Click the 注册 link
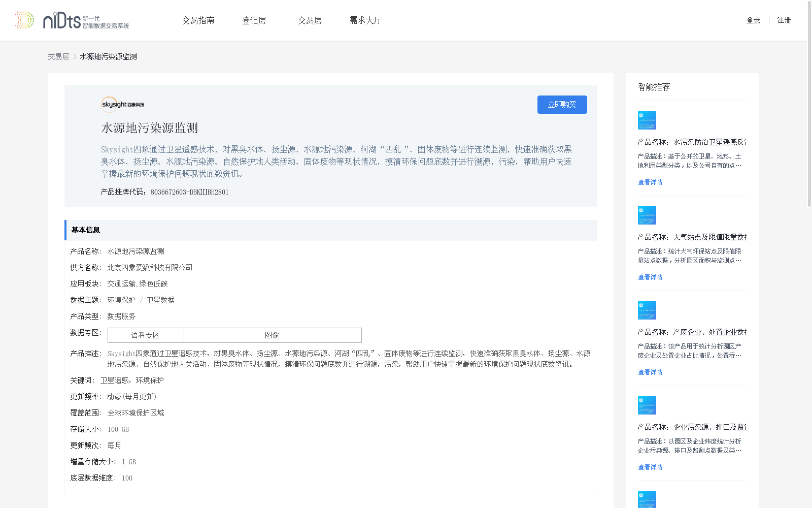This screenshot has width=812, height=508. (x=784, y=20)
